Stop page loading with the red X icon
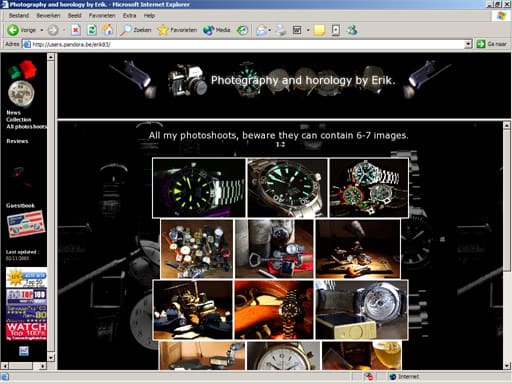This screenshot has height=384, width=512. coord(76,30)
